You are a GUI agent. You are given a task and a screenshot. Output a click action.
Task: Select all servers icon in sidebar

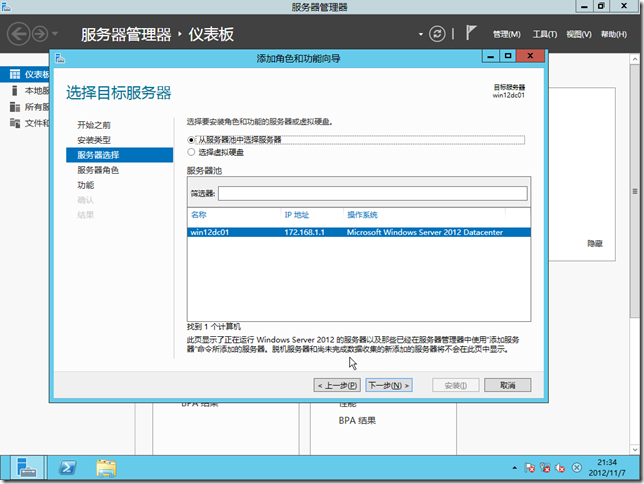pyautogui.click(x=15, y=107)
